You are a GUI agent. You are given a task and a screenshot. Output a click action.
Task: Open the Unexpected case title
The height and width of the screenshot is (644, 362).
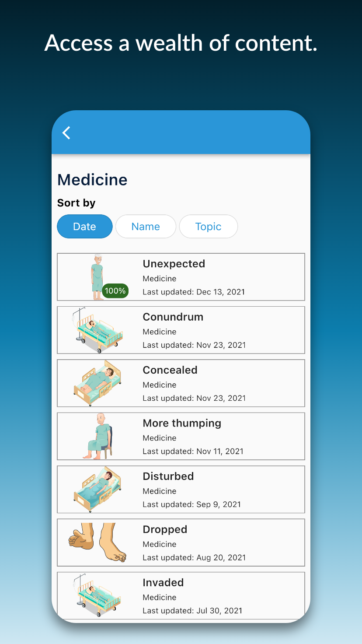click(174, 264)
